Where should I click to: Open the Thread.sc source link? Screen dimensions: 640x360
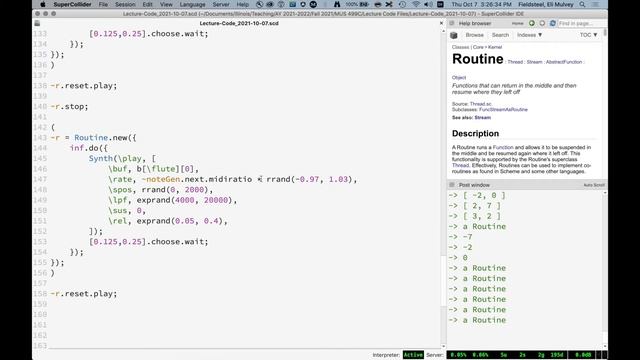point(480,104)
